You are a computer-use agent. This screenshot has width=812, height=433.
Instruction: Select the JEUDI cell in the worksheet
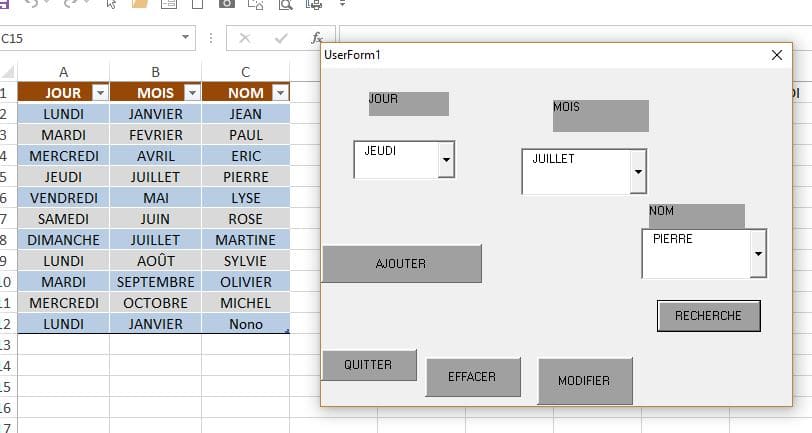coord(63,177)
